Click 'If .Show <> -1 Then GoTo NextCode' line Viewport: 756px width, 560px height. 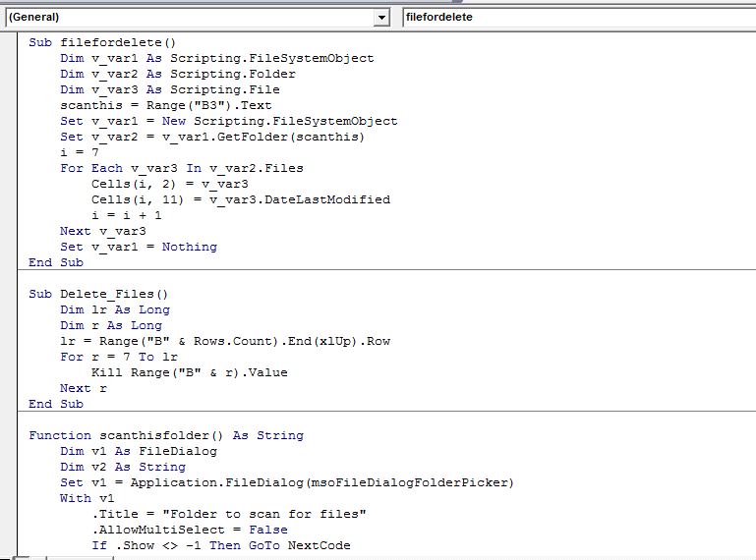pos(221,545)
